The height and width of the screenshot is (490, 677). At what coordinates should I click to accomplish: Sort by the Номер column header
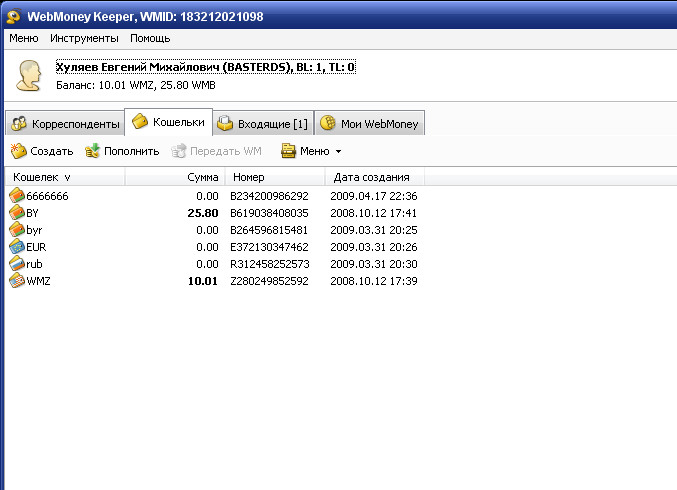(275, 177)
